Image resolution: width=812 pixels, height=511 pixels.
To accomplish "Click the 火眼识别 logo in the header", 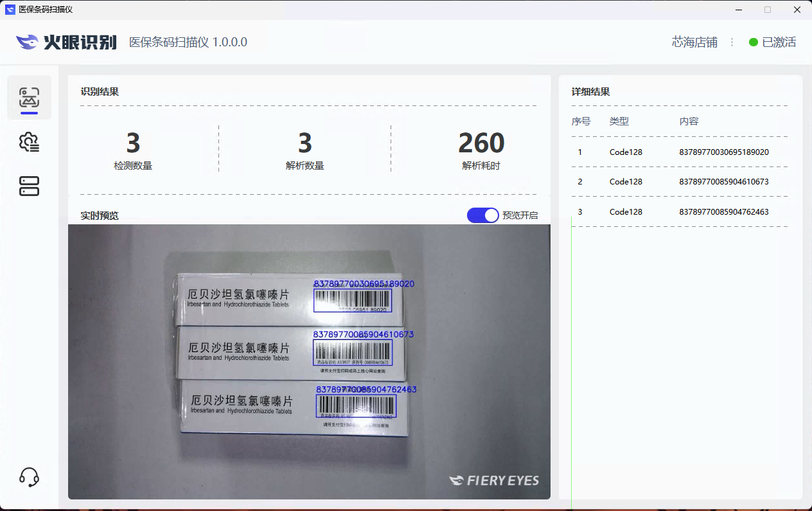I will coord(66,42).
